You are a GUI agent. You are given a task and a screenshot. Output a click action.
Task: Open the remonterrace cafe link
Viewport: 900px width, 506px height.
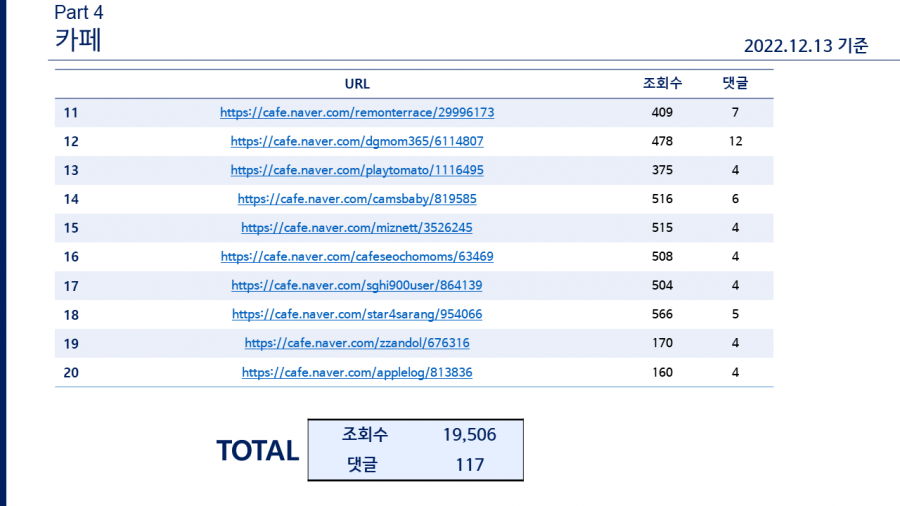(x=357, y=113)
